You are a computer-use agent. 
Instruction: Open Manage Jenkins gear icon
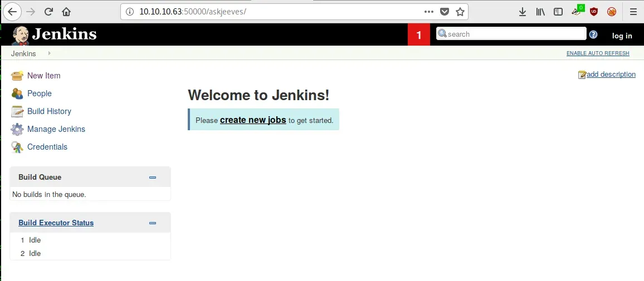pos(17,129)
